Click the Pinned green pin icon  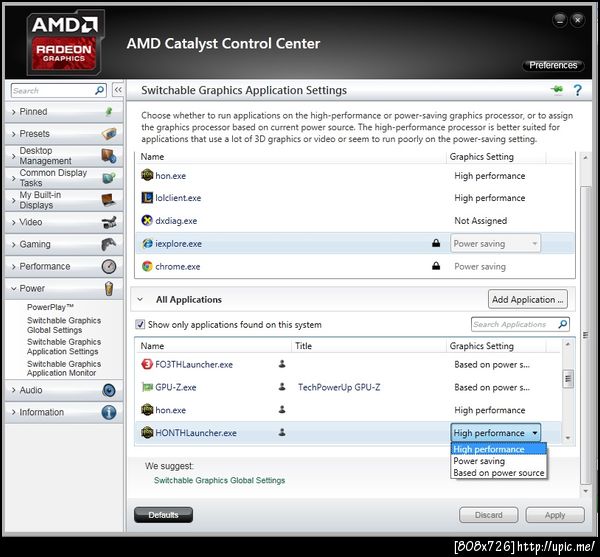click(x=109, y=112)
